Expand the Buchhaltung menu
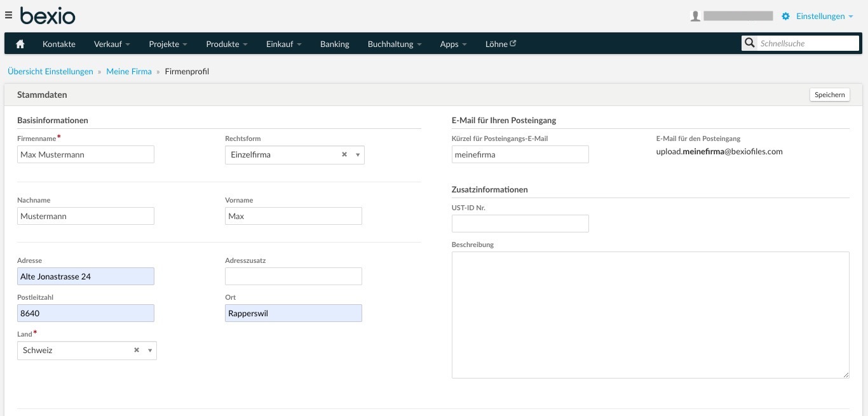This screenshot has width=868, height=416. [395, 44]
